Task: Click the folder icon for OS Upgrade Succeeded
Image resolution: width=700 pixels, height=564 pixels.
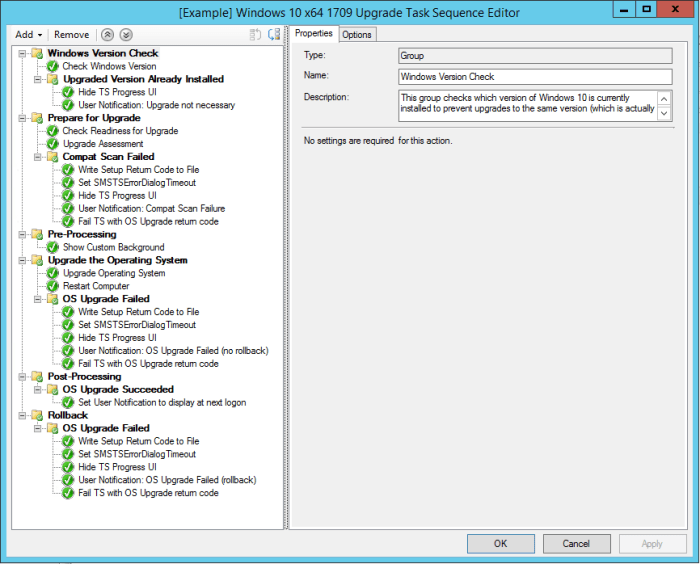Action: (x=53, y=390)
